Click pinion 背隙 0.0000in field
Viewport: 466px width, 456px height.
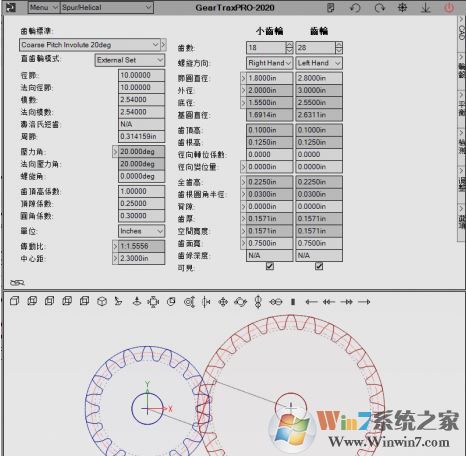[x=269, y=206]
